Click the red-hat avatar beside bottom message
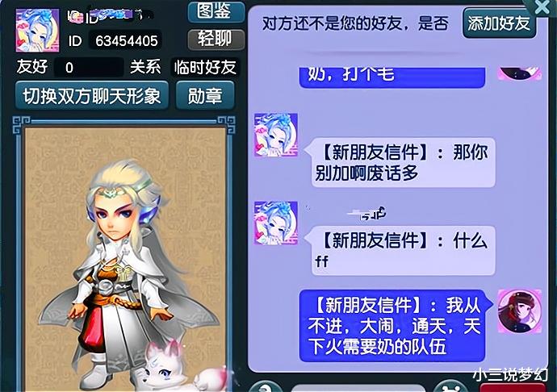557x392 pixels. (520, 311)
